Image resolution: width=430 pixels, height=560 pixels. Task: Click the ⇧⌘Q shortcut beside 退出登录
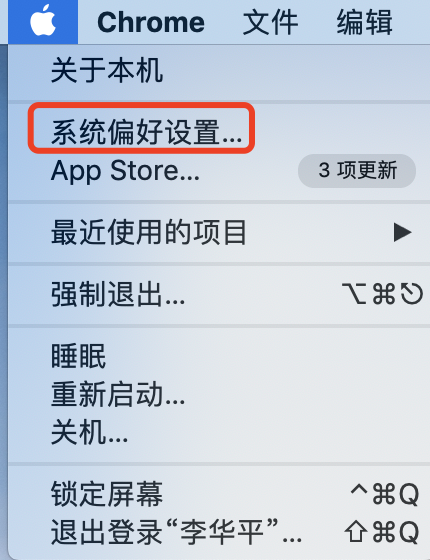pyautogui.click(x=382, y=532)
